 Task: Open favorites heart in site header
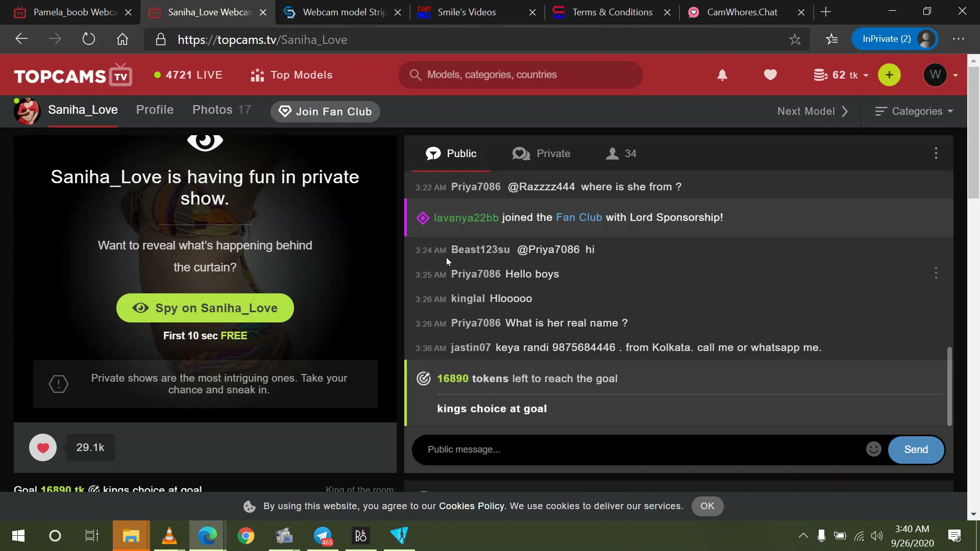[770, 75]
